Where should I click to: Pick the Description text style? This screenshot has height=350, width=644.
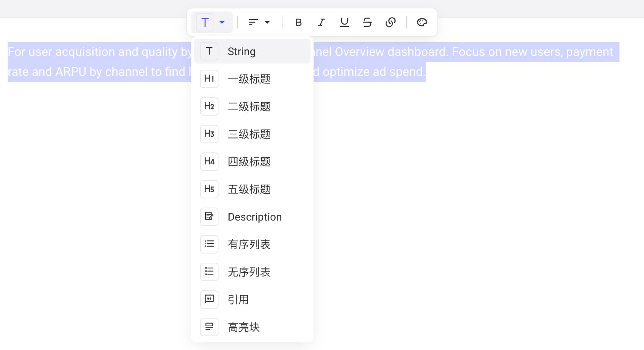[x=252, y=217]
